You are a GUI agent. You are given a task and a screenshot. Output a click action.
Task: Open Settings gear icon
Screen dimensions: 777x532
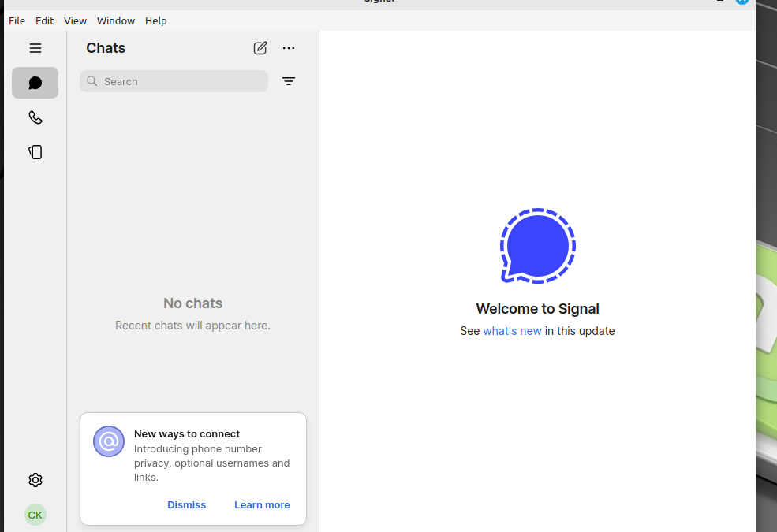point(35,480)
